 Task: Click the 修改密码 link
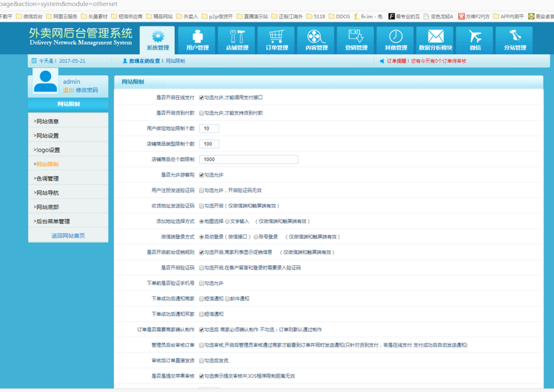87,90
